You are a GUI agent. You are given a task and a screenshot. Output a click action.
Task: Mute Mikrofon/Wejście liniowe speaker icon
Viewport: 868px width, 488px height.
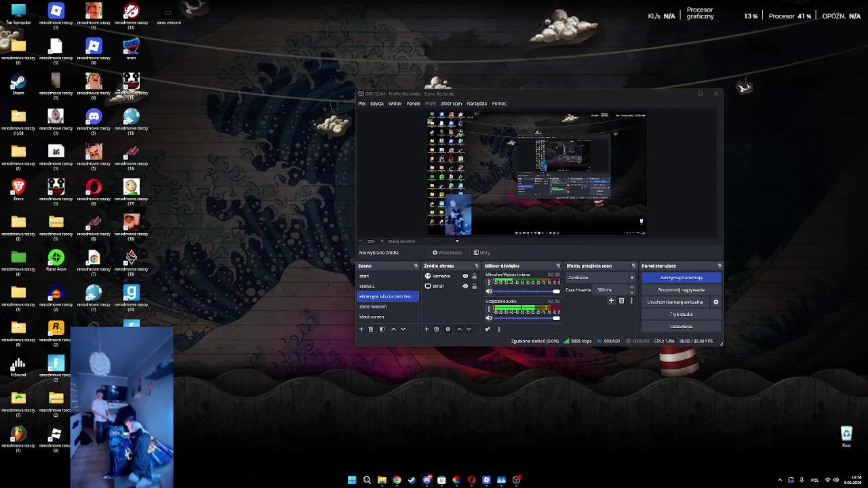489,291
